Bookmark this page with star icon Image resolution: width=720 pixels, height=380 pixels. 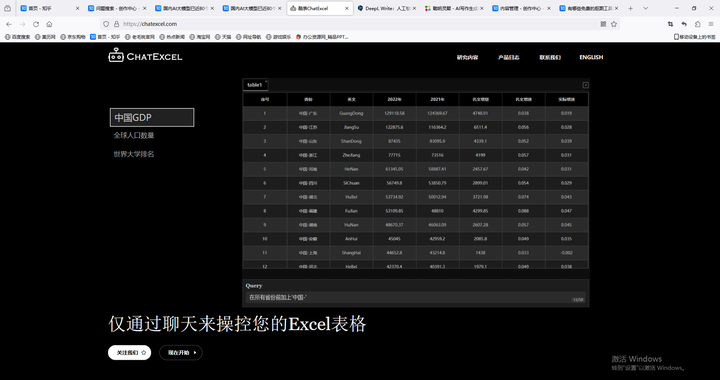[614, 24]
